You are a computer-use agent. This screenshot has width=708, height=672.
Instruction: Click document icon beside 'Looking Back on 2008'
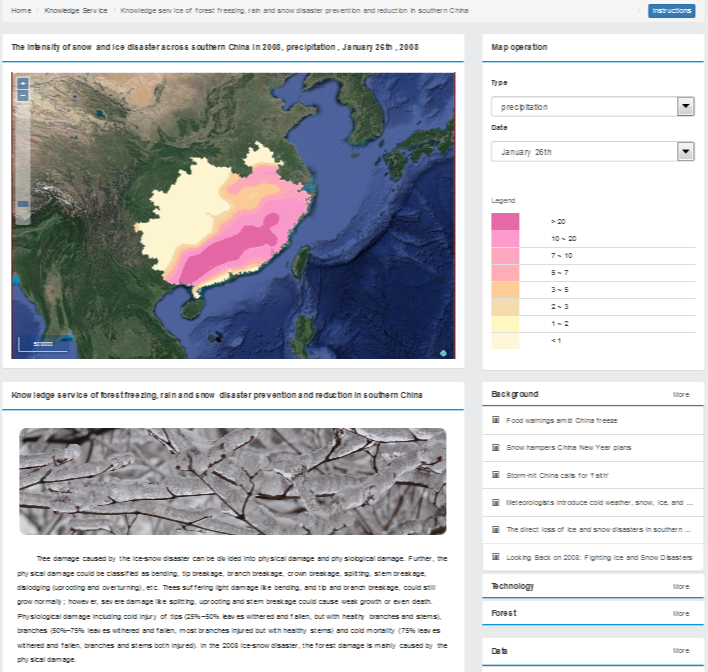click(x=495, y=557)
